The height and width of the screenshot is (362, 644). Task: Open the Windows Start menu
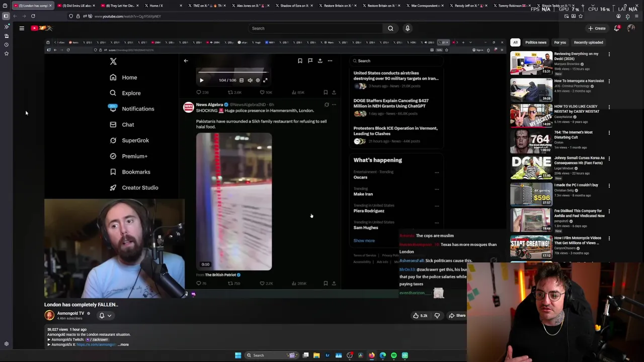pyautogui.click(x=238, y=355)
